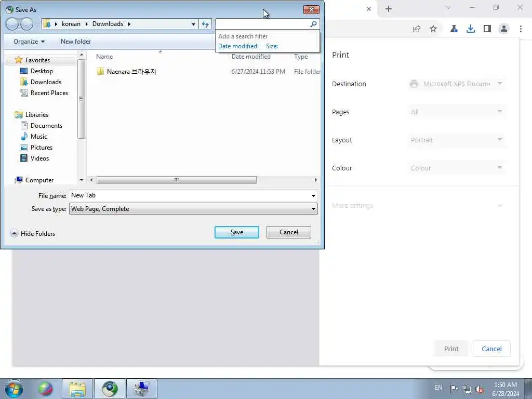Screen dimensions: 532x399
Task: Open the Colour dropdown in Print panel
Action: (456, 168)
